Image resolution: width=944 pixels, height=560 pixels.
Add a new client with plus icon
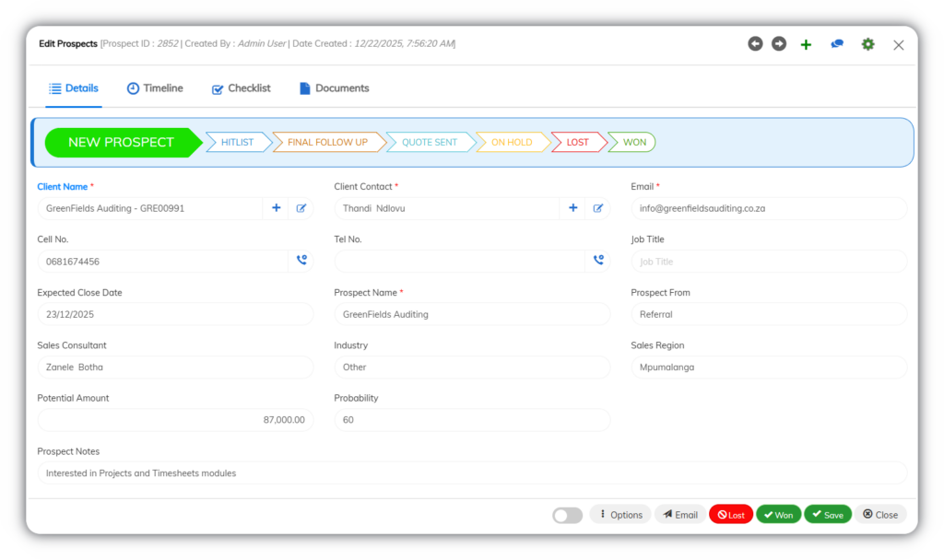pyautogui.click(x=276, y=208)
